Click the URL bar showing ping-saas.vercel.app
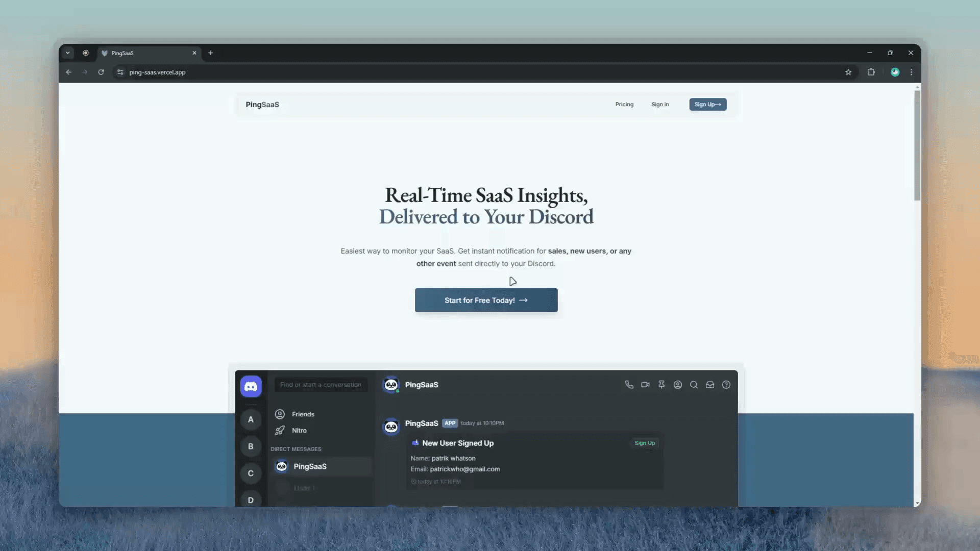 [157, 72]
